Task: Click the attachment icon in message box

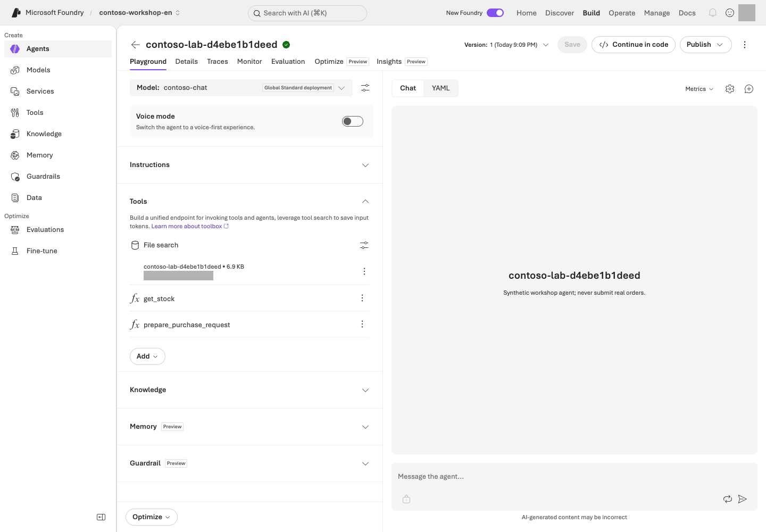Action: 406,499
